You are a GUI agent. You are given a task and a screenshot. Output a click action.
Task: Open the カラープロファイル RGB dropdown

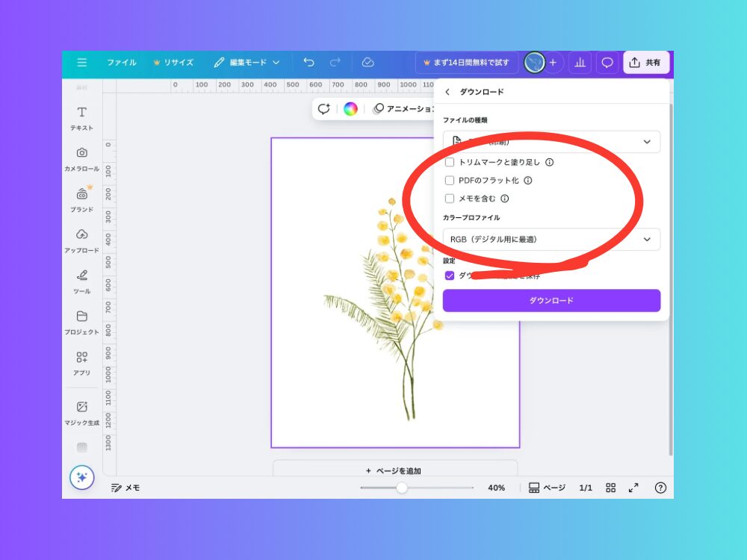pos(551,240)
